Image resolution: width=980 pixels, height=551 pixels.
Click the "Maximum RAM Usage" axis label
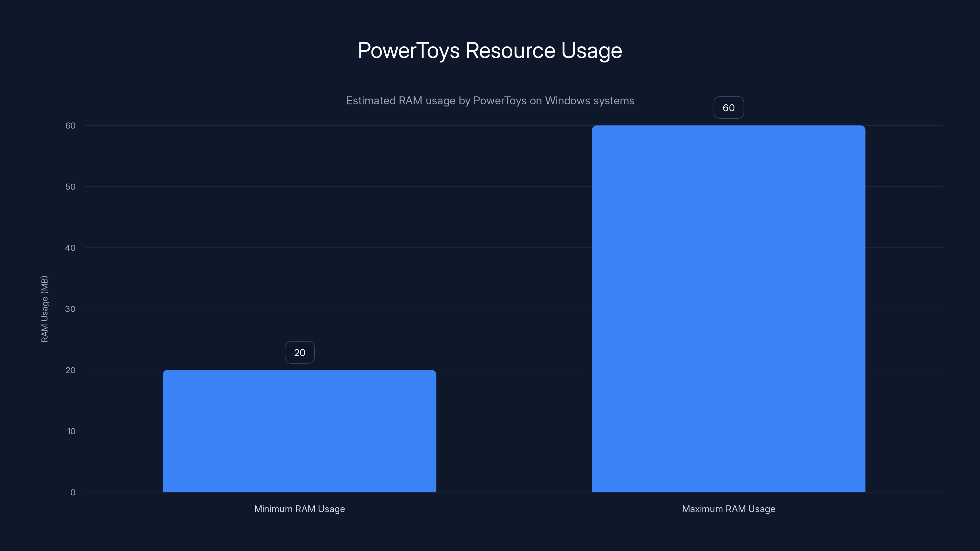point(729,509)
